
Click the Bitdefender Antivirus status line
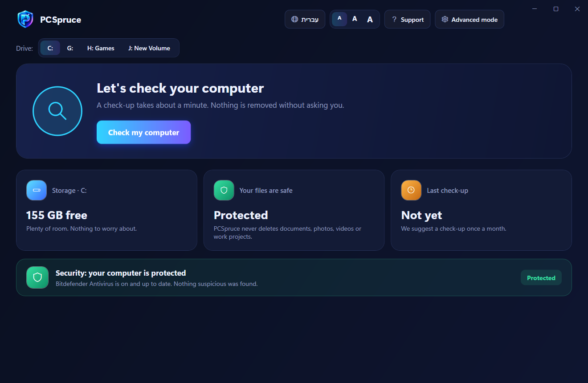[x=157, y=284]
